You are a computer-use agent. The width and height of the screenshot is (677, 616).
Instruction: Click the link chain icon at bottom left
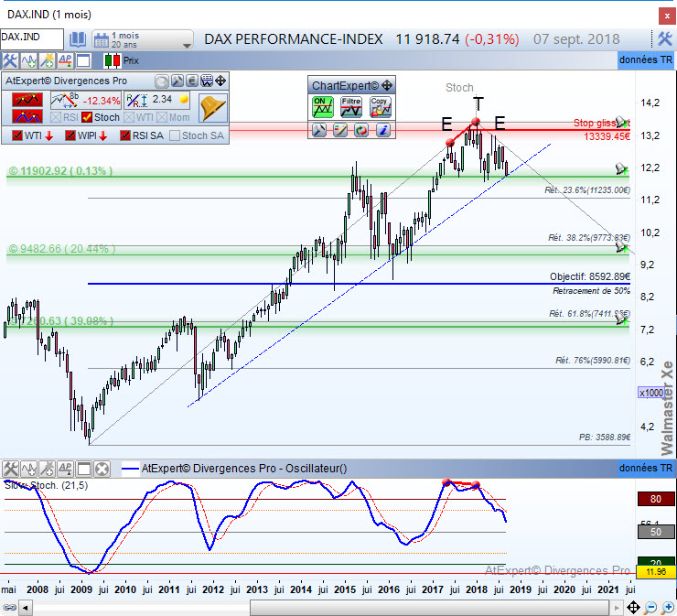click(9, 608)
